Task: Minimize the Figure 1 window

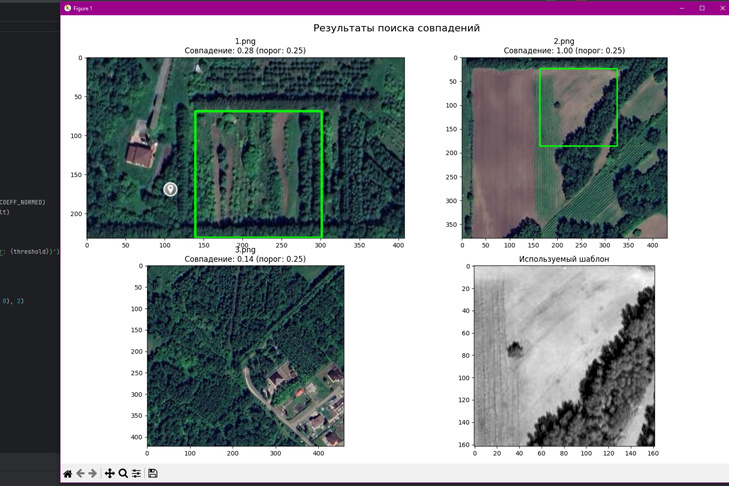Action: click(x=682, y=8)
